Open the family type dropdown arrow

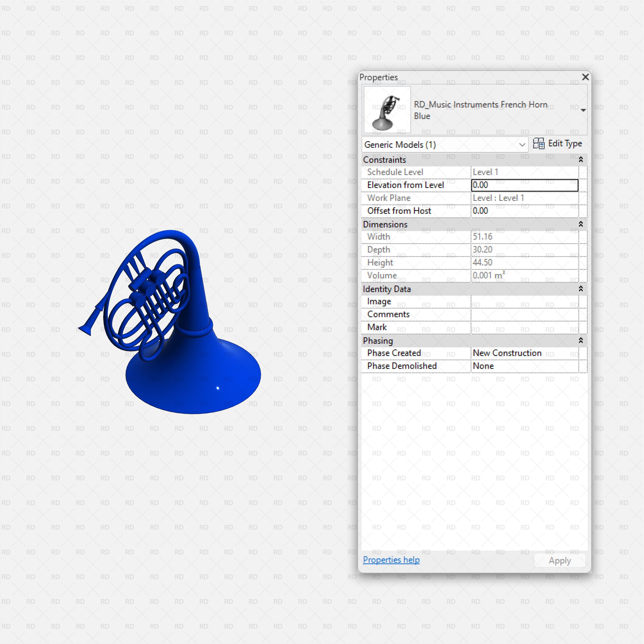pos(583,110)
